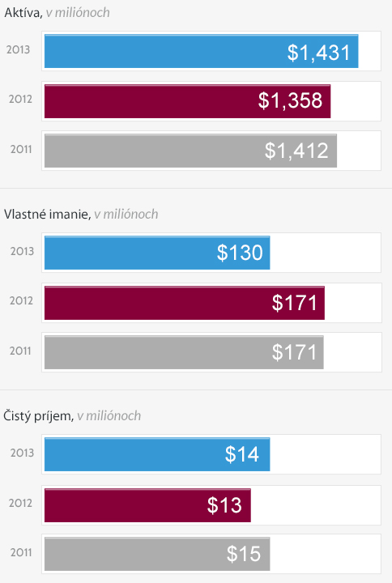Select the gray 2011 Vlastné imanie bar $171
Image resolution: width=392 pixels, height=583 pixels.
click(184, 352)
